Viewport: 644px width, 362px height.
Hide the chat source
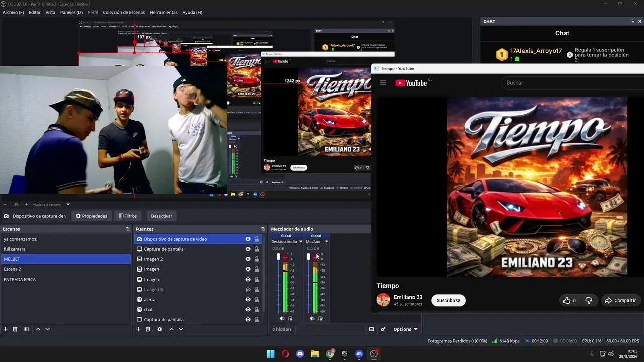coord(248,309)
